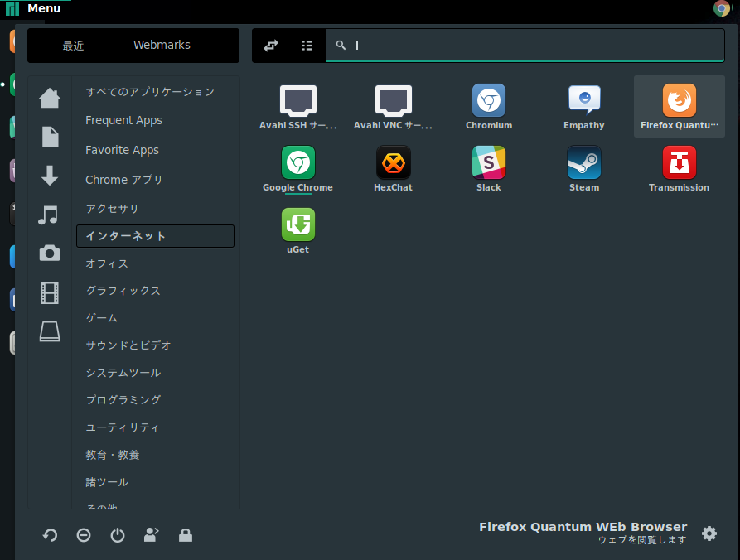Image resolution: width=740 pixels, height=560 pixels.
Task: Toggle the list view layout icon
Action: pyautogui.click(x=307, y=45)
